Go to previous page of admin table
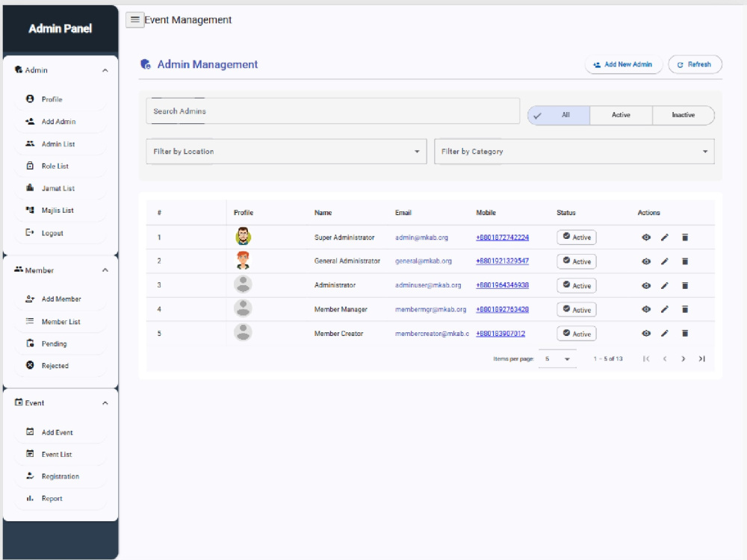The image size is (747, 560). pos(665,358)
